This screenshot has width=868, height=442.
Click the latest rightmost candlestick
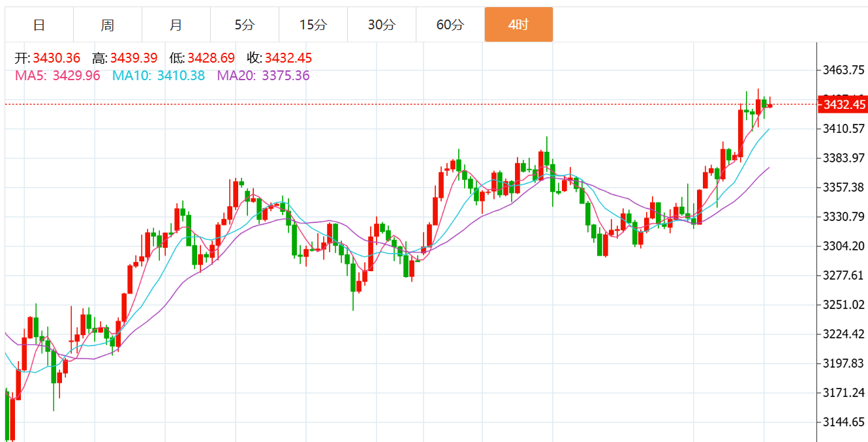(770, 104)
